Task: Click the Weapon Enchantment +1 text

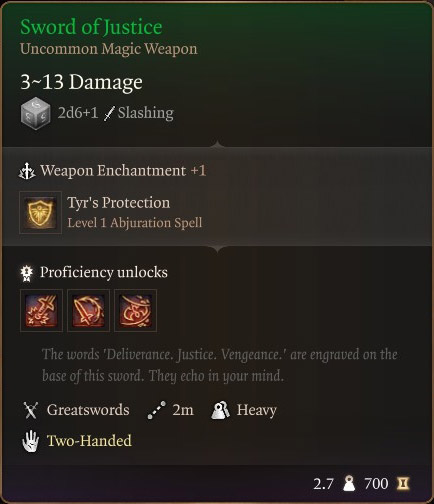Action: tap(123, 171)
